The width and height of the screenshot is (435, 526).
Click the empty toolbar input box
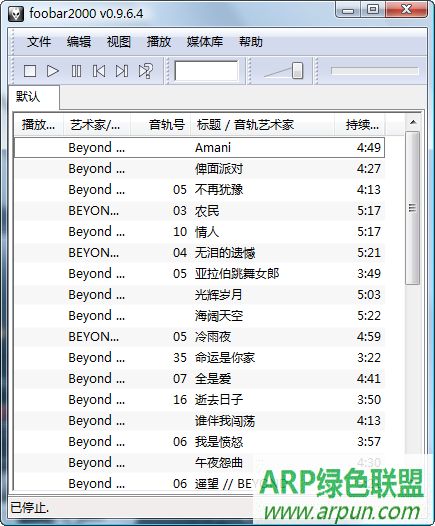(206, 71)
